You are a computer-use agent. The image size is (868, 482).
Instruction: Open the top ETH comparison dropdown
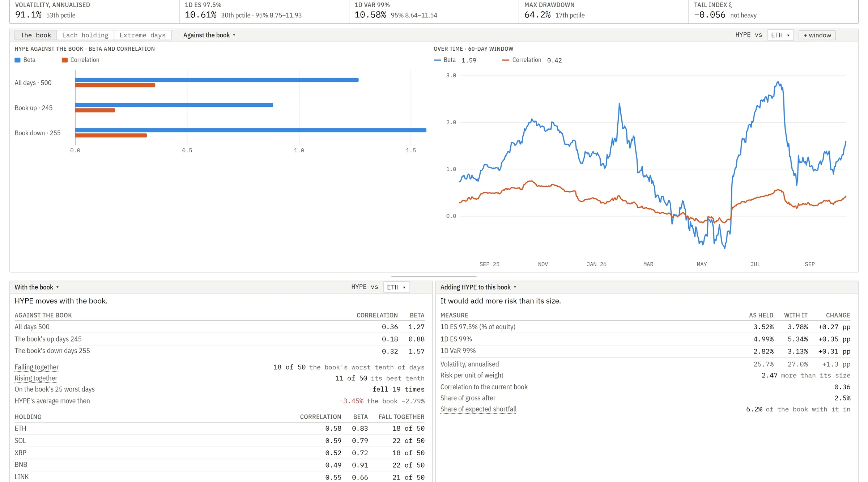[x=780, y=35]
